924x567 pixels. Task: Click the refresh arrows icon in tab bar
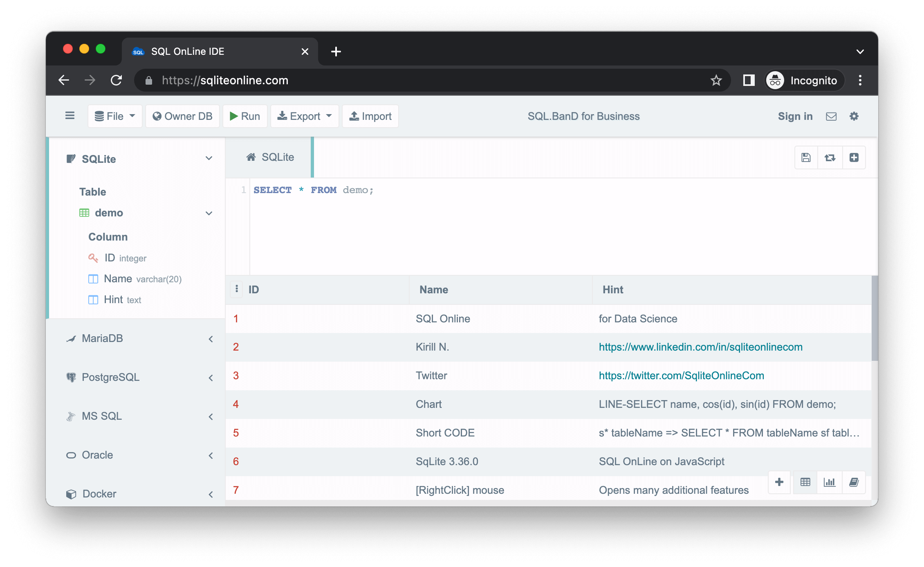(x=830, y=157)
